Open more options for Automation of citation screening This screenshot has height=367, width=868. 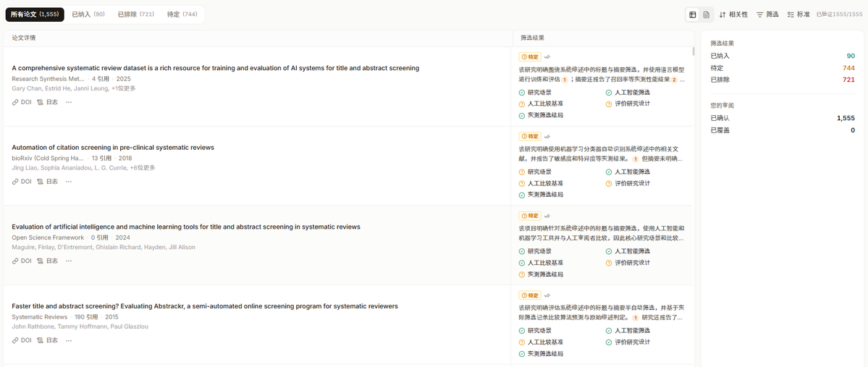[69, 182]
